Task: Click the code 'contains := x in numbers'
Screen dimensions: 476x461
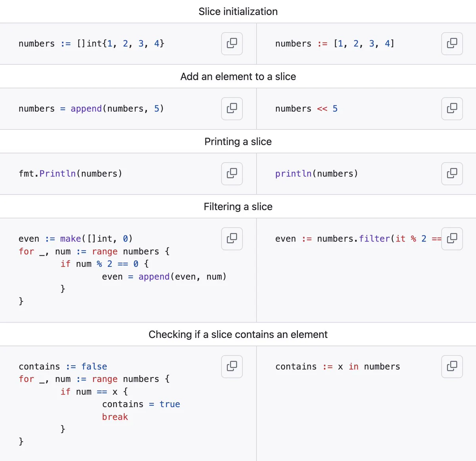Action: click(338, 366)
